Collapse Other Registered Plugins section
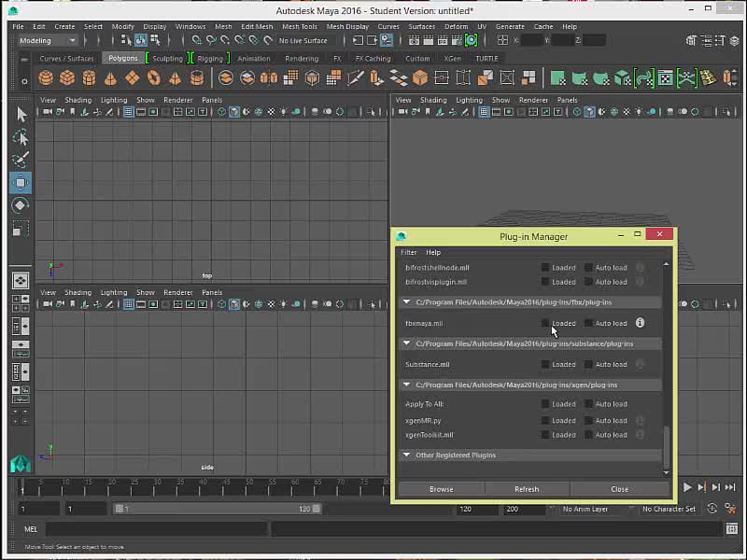This screenshot has height=560, width=747. click(x=406, y=455)
